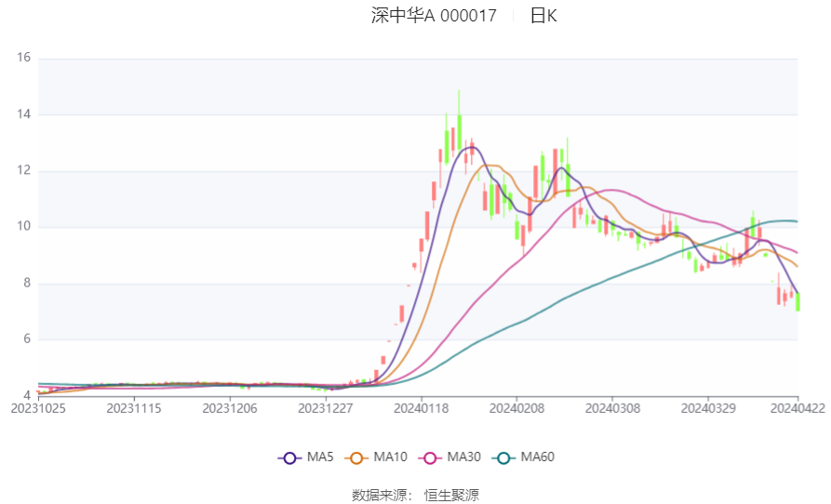Click y-axis value 10
Screen dimensions: 831x504
[24, 227]
